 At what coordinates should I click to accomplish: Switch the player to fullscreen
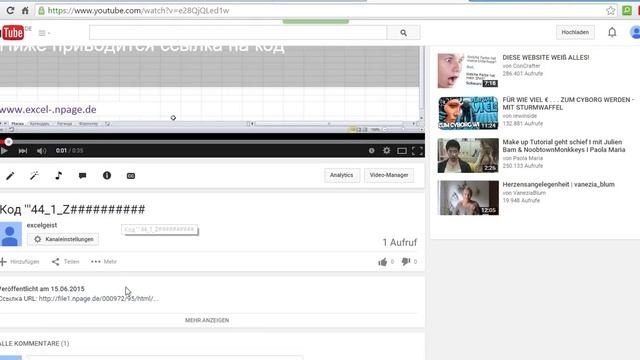417,151
